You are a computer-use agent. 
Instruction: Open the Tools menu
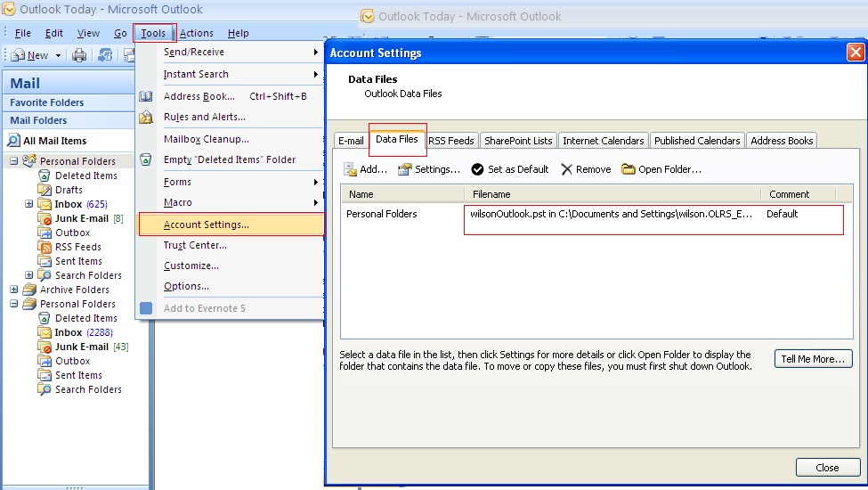pos(153,33)
